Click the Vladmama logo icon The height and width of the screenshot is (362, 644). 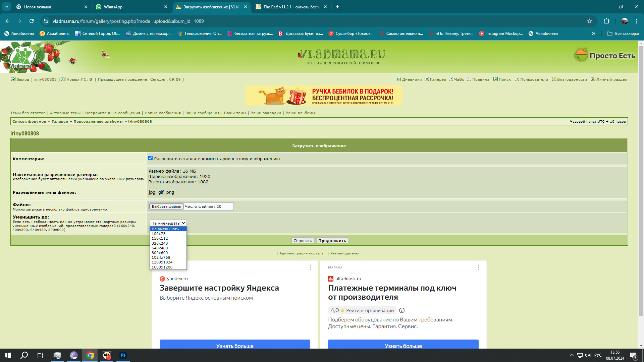click(x=21, y=56)
